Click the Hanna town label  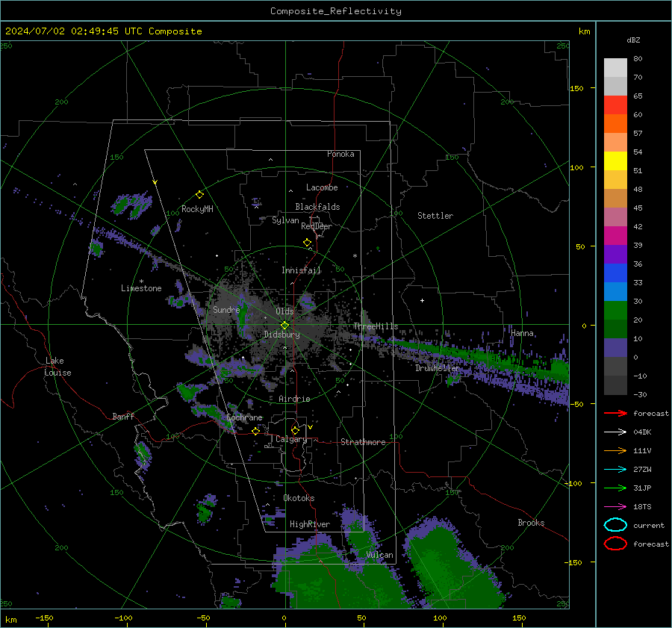click(522, 333)
